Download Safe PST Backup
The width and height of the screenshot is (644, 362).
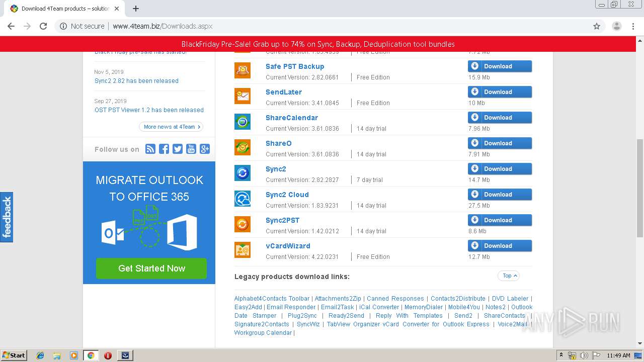click(500, 66)
